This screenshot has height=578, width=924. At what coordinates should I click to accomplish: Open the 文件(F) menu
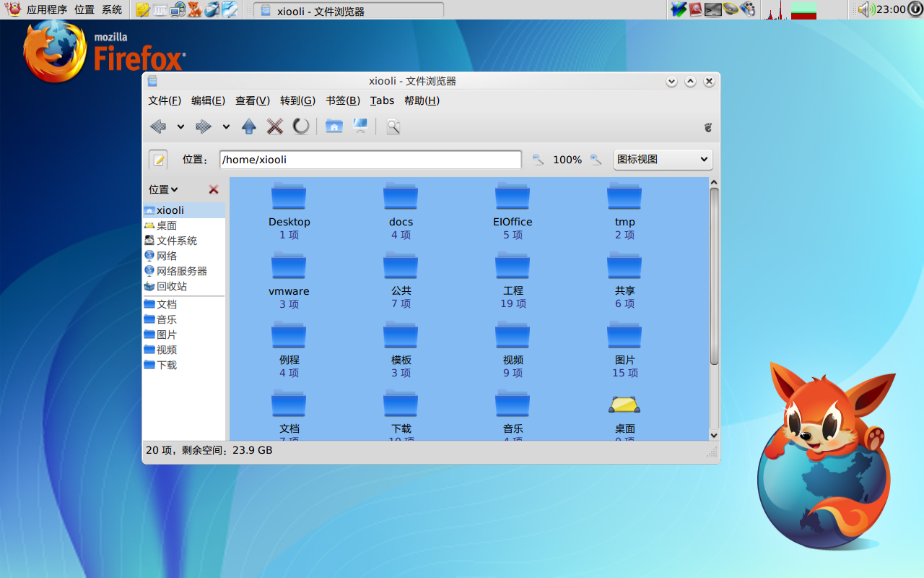pos(165,100)
